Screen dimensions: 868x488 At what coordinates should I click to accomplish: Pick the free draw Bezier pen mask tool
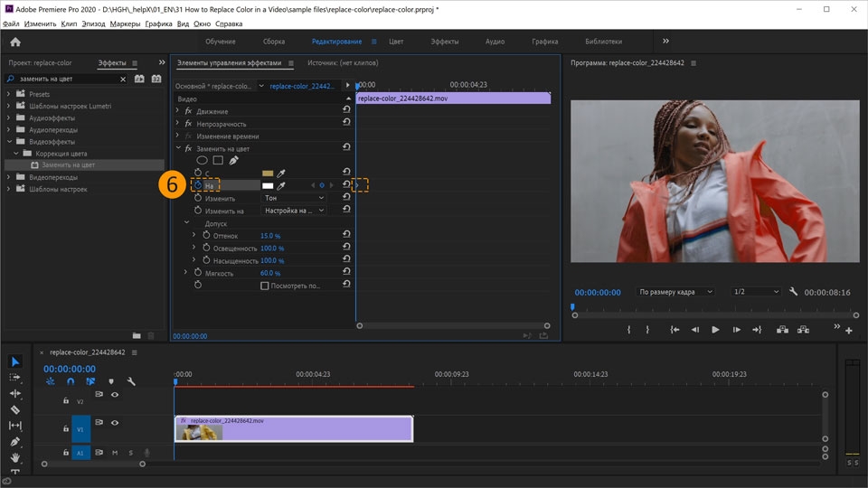(x=233, y=160)
